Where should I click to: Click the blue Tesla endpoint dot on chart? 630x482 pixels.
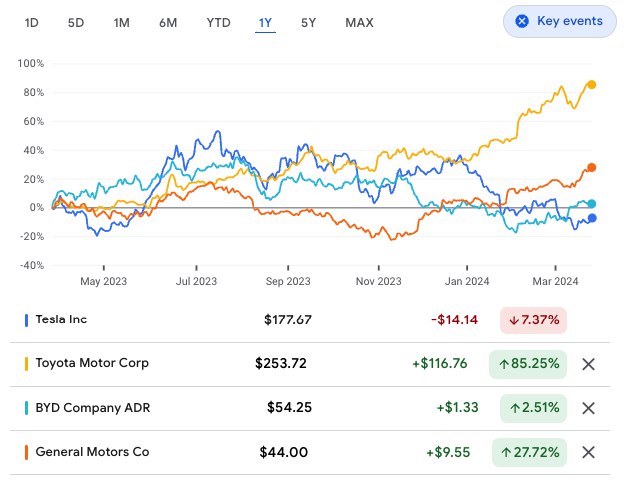click(x=592, y=218)
